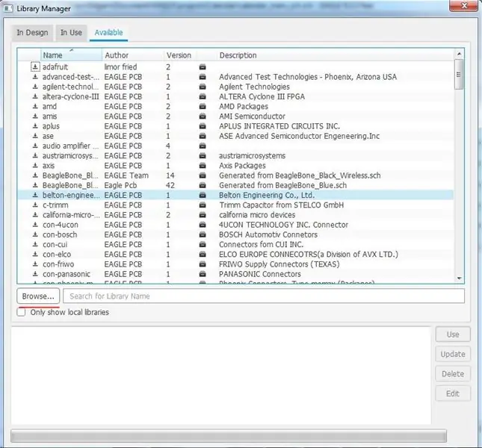
Task: Click 'APLUS INTEGRATED CIRCUITS INC.' description
Action: (x=279, y=126)
